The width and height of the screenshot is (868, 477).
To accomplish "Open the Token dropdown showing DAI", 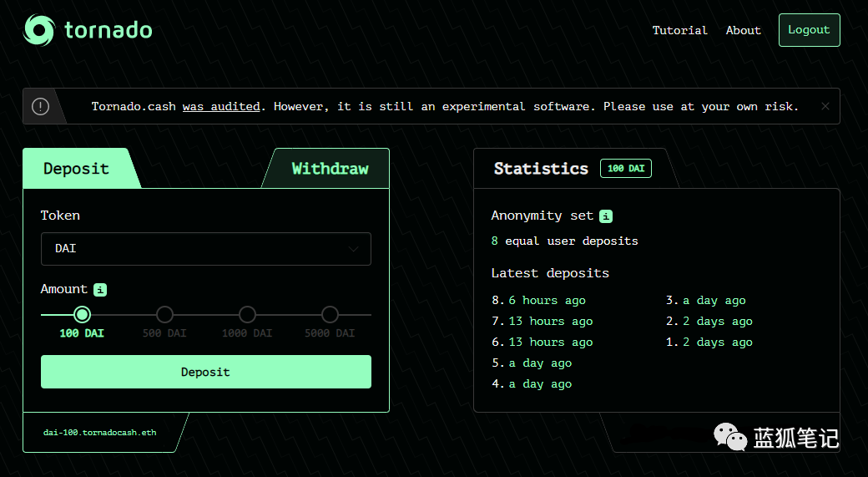I will 205,249.
